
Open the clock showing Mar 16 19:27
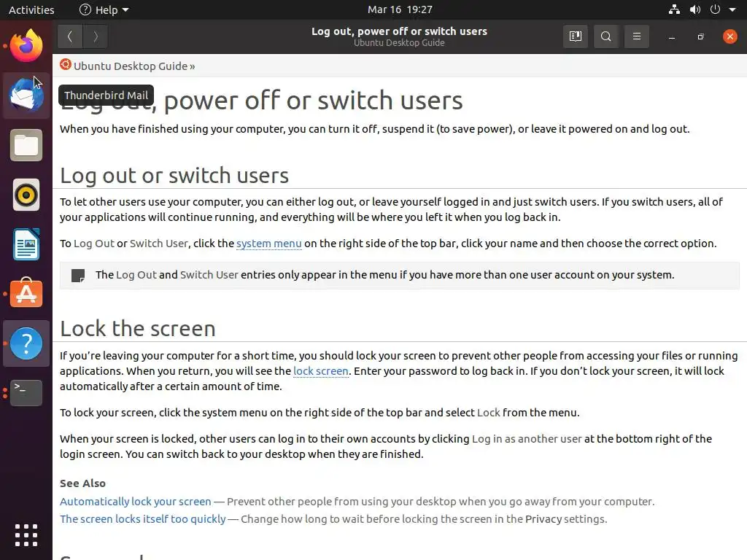point(400,9)
